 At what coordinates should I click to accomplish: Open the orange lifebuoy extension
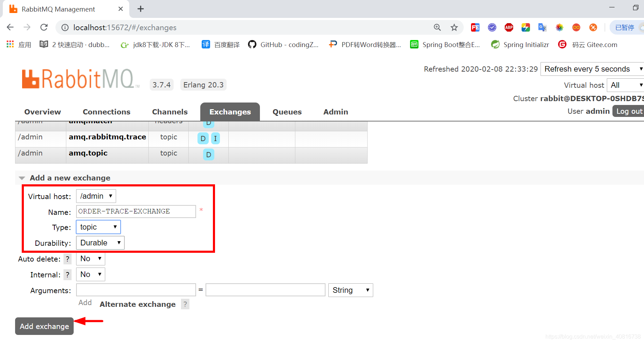(x=593, y=27)
